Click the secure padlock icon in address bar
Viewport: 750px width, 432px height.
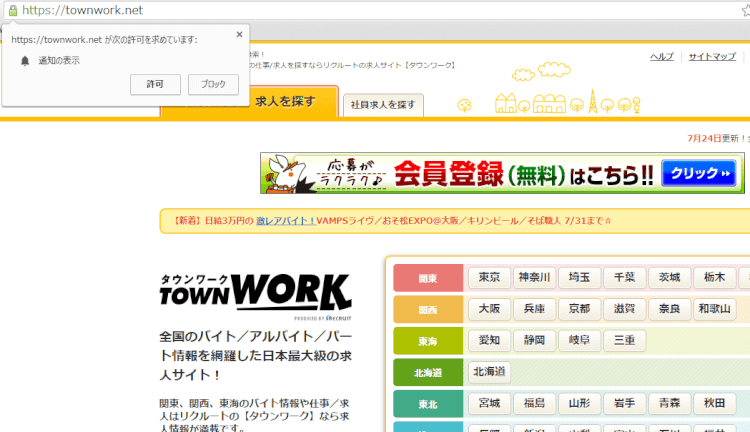tap(13, 10)
